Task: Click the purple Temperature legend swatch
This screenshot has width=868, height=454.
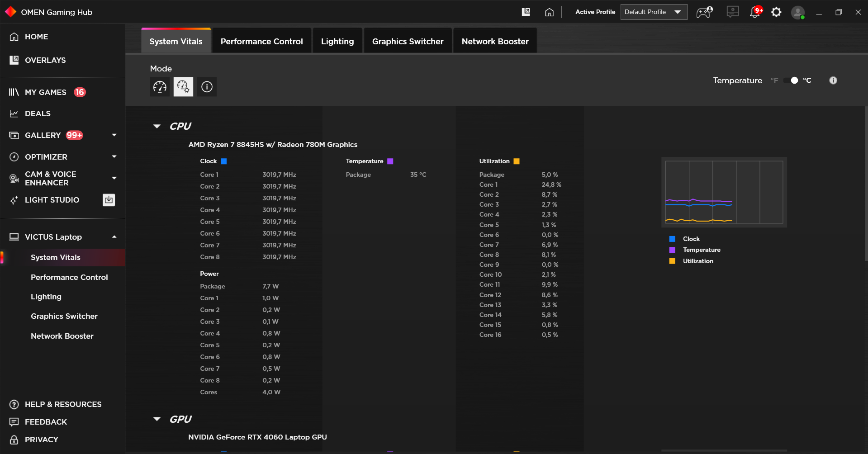Action: point(672,250)
